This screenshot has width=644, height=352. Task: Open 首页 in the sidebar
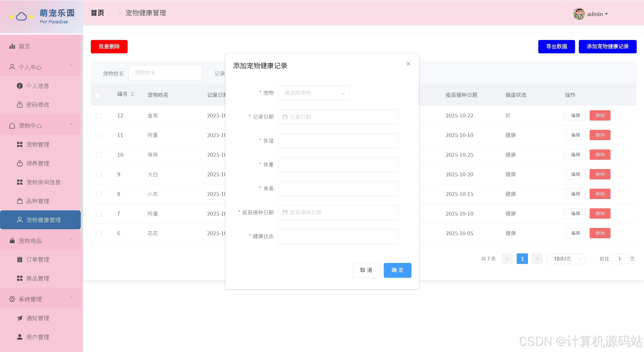[40, 46]
